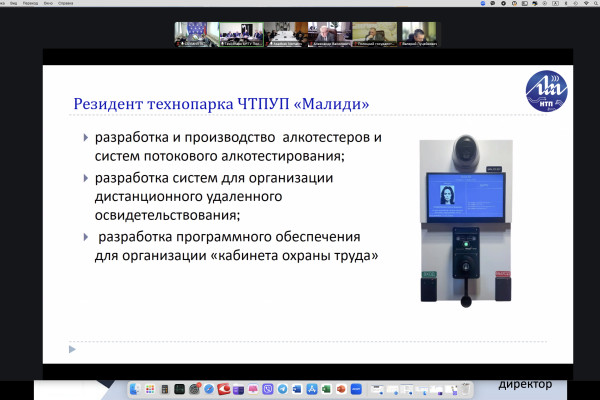Launch PowerPoint from the Dock
The width and height of the screenshot is (600, 400).
tap(341, 389)
